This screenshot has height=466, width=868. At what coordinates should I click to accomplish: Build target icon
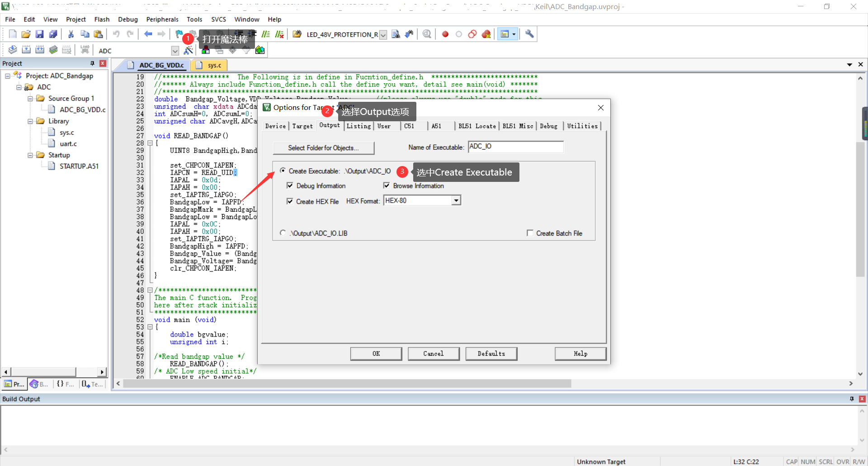coord(26,50)
